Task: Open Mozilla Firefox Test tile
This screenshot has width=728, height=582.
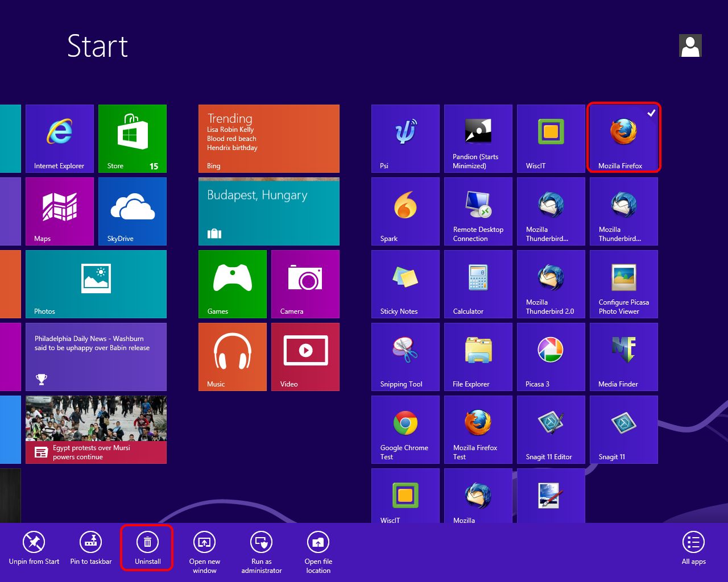Action: tap(478, 430)
